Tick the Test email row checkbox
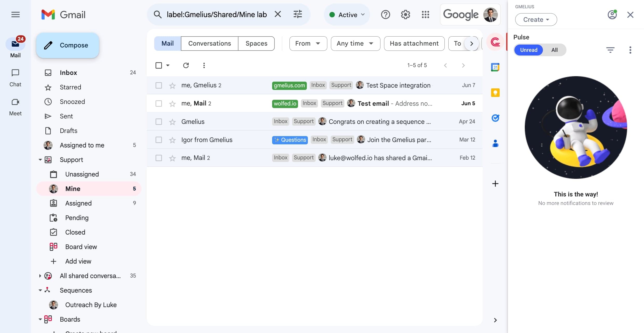Screen dimensions: 644x333 (x=159, y=103)
